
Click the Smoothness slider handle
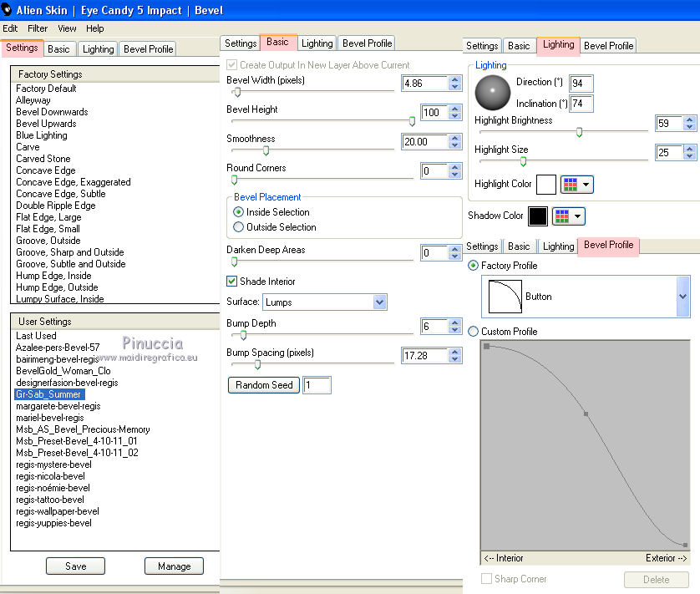(x=266, y=150)
